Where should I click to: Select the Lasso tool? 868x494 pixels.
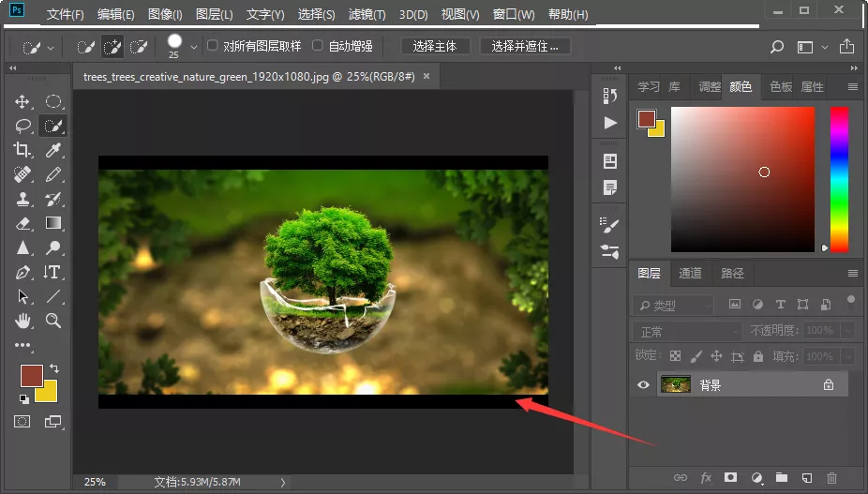(x=22, y=126)
